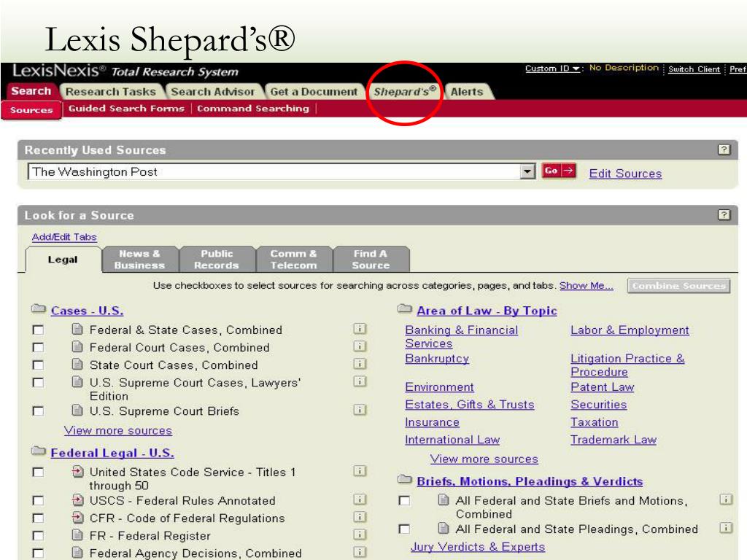This screenshot has width=747, height=560.
Task: Expand Briefs, Motions, Pleadings & Verdicts category
Action: tap(530, 481)
